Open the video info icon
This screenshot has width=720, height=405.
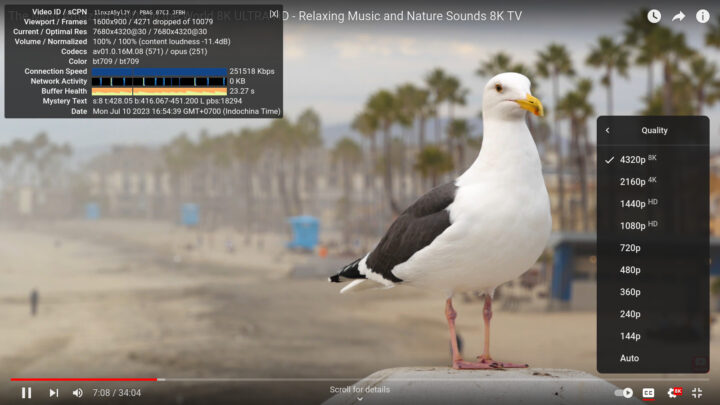(x=703, y=17)
